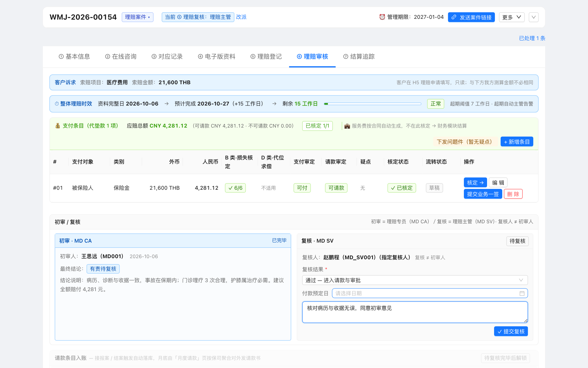588x368 pixels.
Task: Open calendar icon in 付款预定日 field
Action: [522, 293]
